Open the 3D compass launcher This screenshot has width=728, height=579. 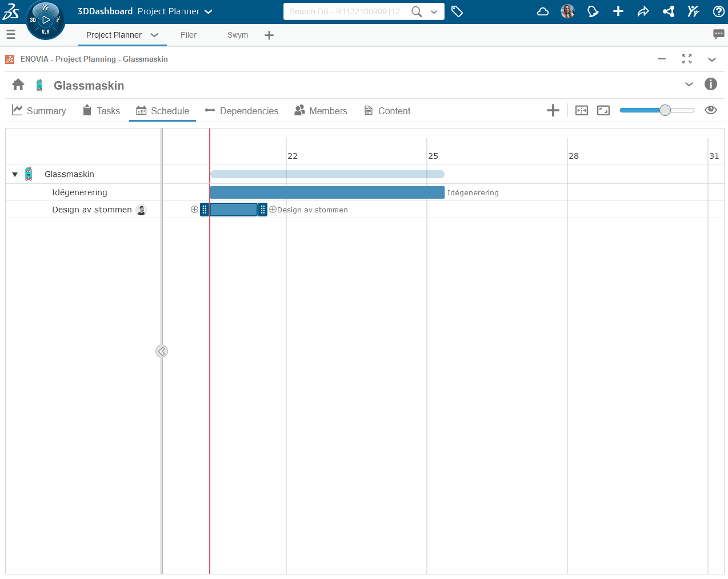pyautogui.click(x=46, y=20)
